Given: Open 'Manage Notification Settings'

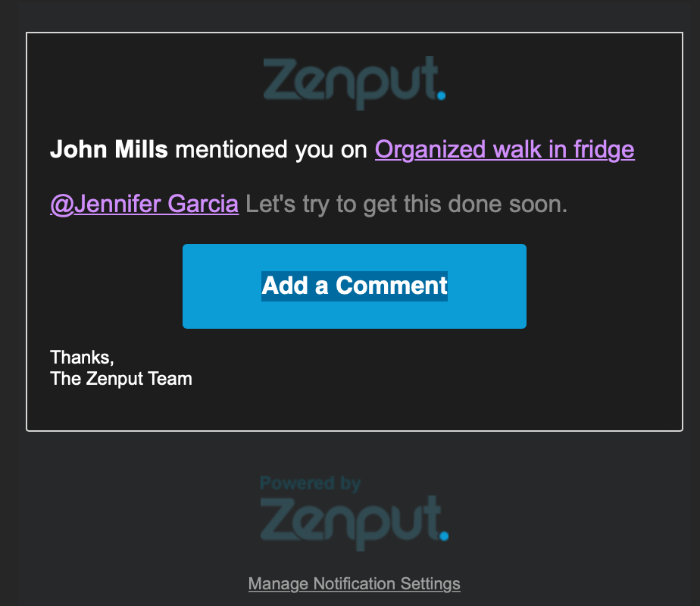Looking at the screenshot, I should 354,584.
